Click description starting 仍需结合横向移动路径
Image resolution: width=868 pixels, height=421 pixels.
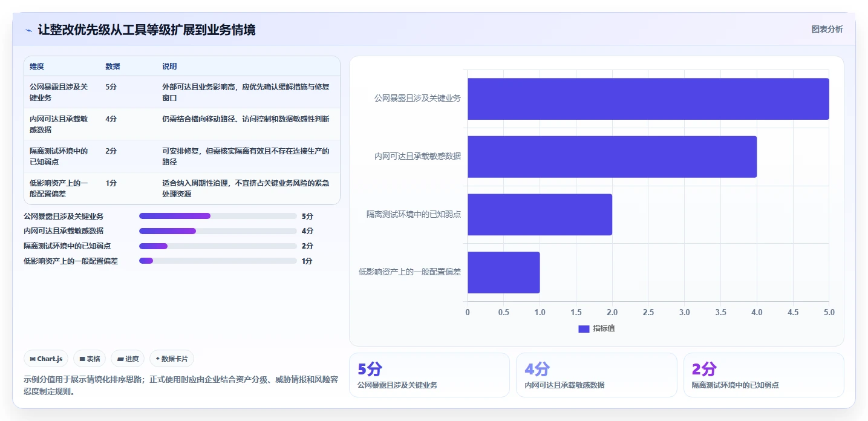click(x=246, y=119)
